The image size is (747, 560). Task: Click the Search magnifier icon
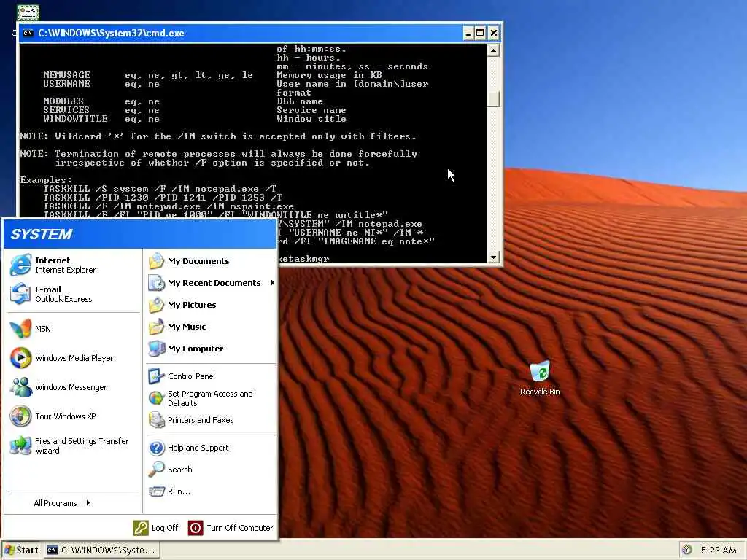[156, 470]
